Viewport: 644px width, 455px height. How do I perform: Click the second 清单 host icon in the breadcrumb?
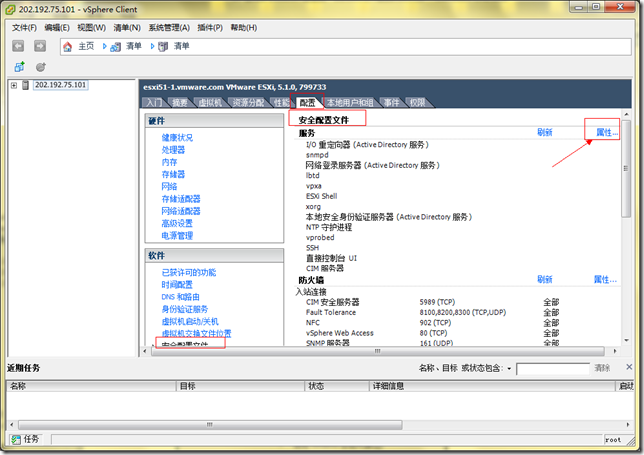pos(163,46)
